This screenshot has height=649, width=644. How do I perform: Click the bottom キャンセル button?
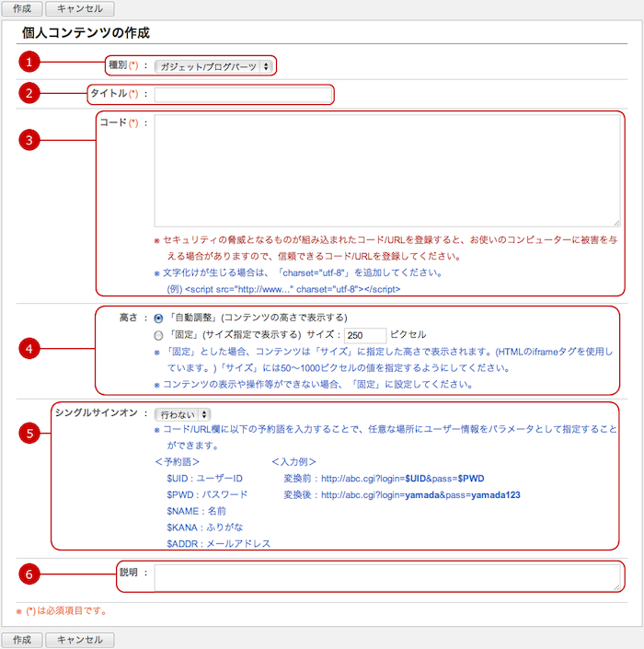click(x=80, y=640)
